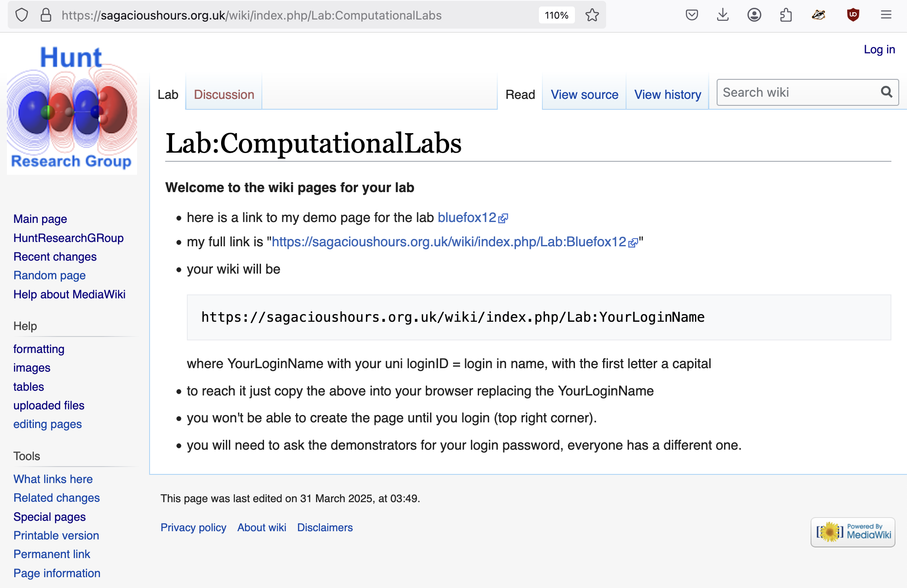Open the Downloads panel icon

coord(723,15)
